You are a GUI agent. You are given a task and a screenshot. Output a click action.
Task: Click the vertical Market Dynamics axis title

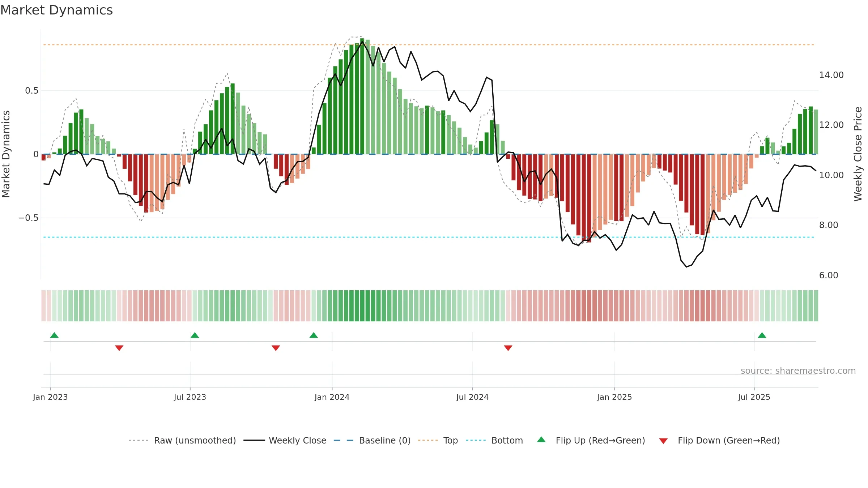pyautogui.click(x=6, y=154)
